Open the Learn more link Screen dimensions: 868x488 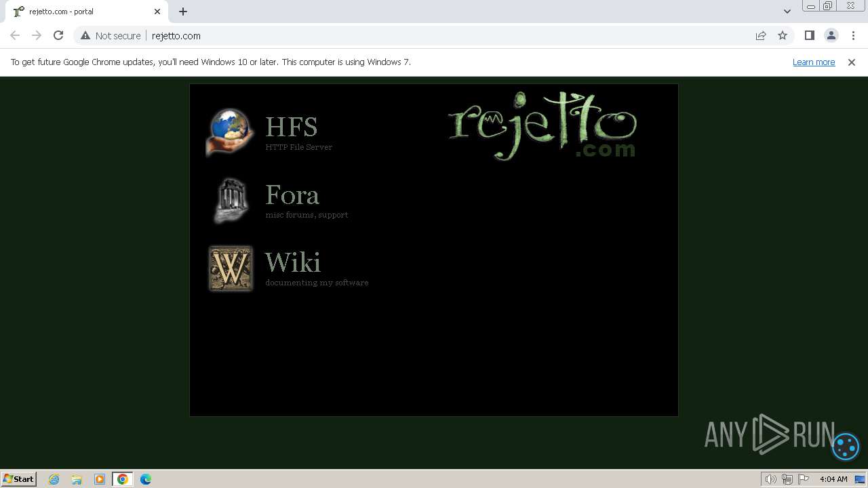(x=814, y=62)
